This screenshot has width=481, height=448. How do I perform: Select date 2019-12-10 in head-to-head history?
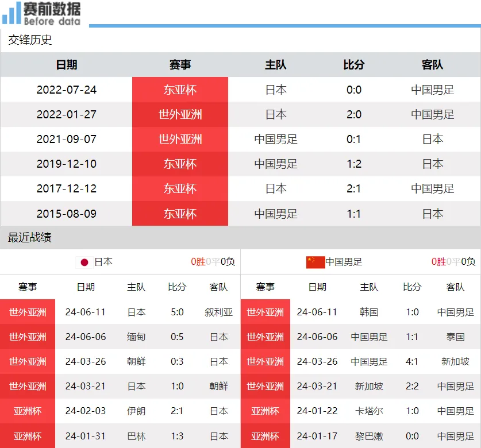67,164
